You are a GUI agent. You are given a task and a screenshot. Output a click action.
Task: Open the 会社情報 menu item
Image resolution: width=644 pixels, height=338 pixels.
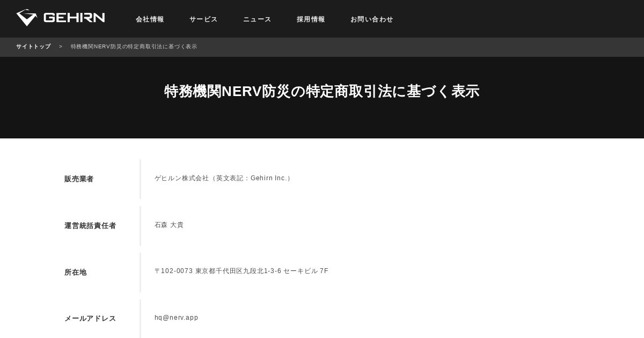pyautogui.click(x=150, y=19)
